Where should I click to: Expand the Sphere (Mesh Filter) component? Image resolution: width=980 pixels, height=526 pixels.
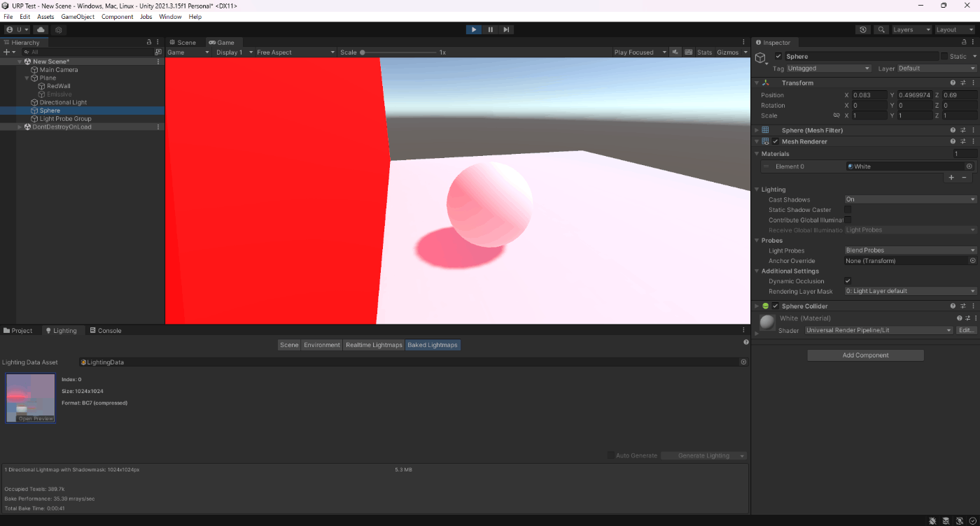(x=756, y=130)
